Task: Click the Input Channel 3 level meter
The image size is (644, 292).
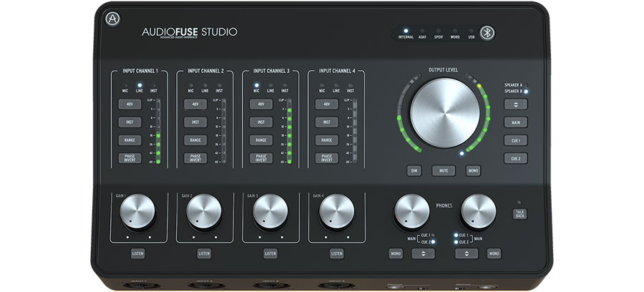Action: click(x=290, y=132)
